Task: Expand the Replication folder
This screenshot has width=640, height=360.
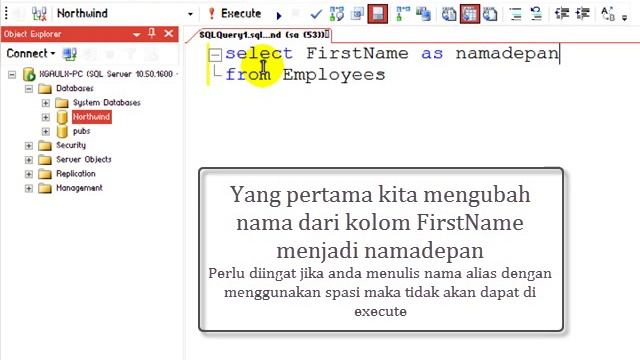Action: (29, 174)
